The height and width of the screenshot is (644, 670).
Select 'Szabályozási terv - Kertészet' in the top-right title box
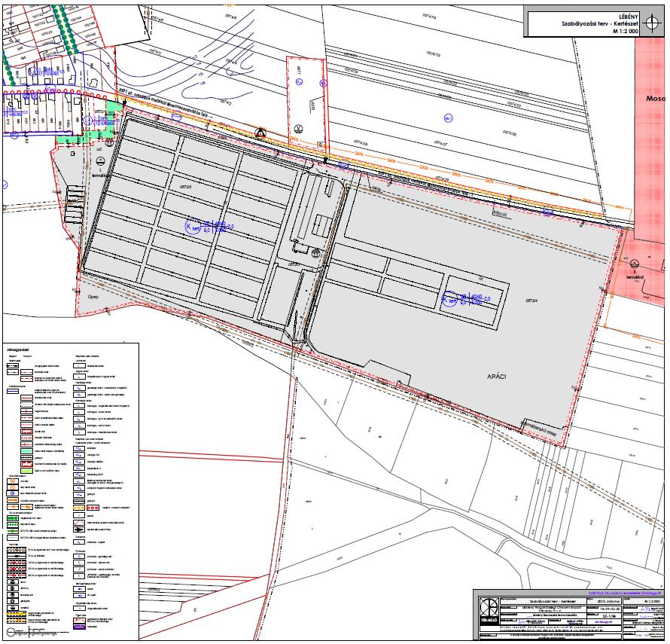[x=600, y=24]
